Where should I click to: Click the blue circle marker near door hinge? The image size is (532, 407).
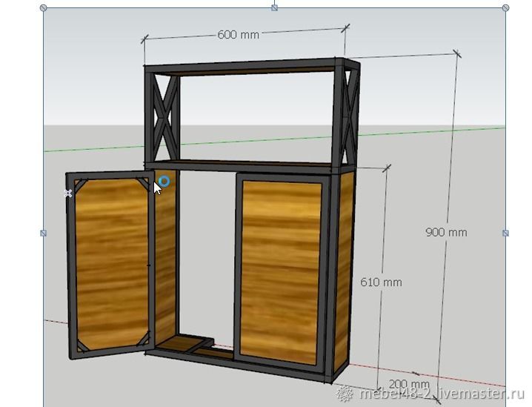[164, 181]
